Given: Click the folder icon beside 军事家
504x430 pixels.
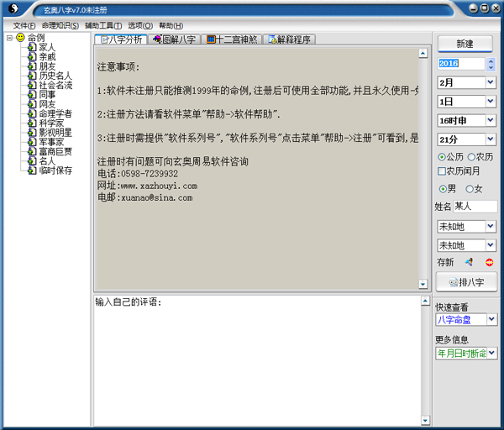Looking at the screenshot, I should pos(32,142).
